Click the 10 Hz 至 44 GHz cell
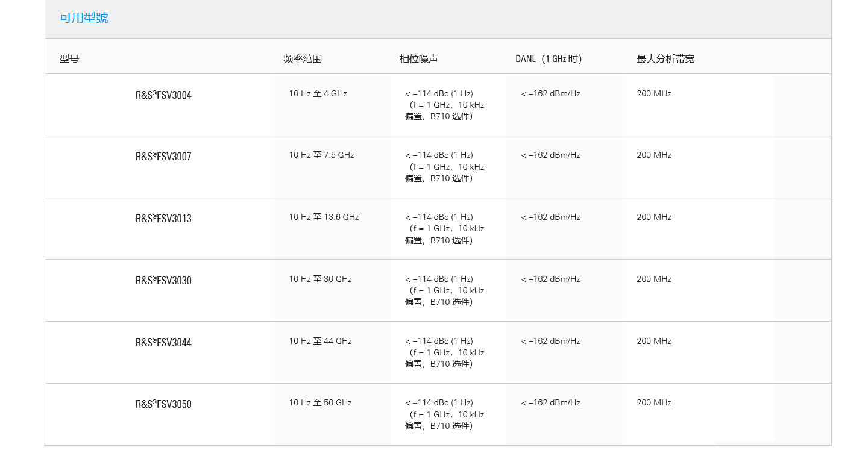Image resolution: width=868 pixels, height=474 pixels. 320,341
